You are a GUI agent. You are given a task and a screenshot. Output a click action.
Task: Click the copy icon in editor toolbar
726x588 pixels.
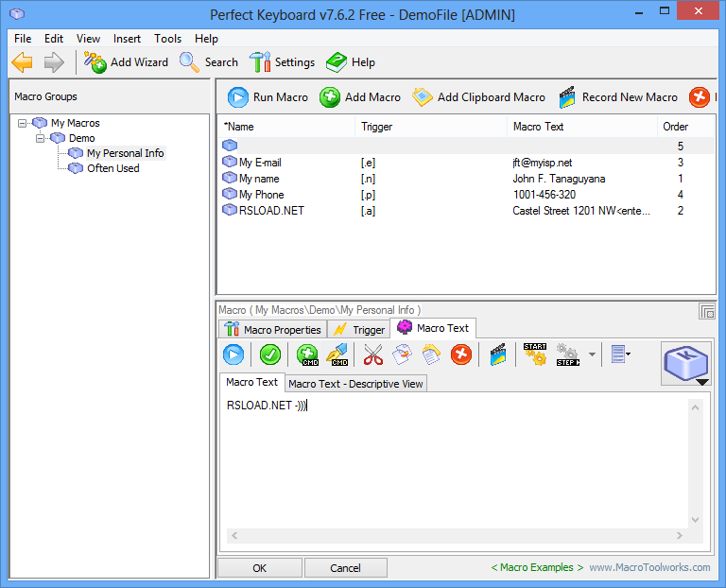pyautogui.click(x=402, y=355)
